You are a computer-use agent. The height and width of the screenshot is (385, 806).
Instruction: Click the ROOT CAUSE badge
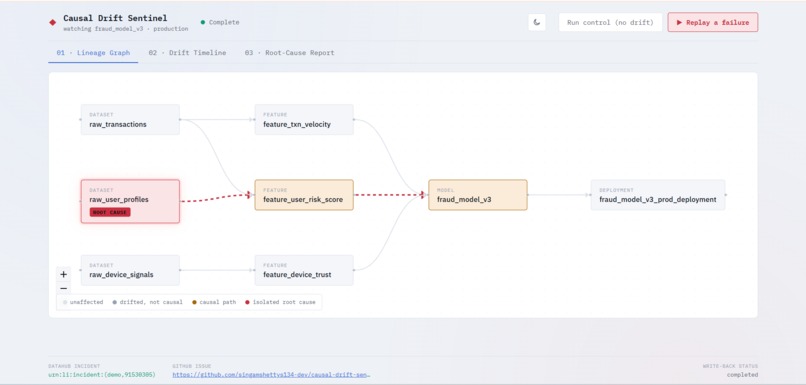[110, 212]
